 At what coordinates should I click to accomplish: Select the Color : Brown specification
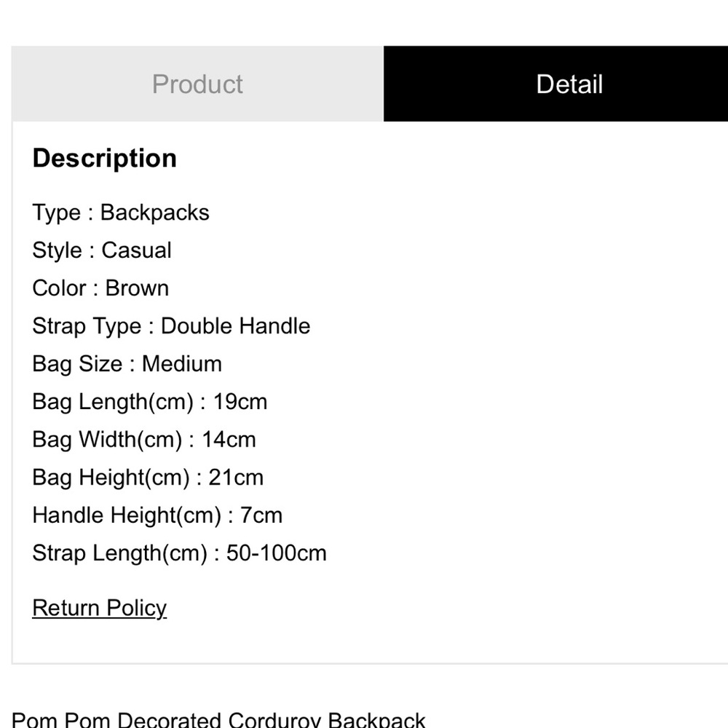click(x=100, y=288)
